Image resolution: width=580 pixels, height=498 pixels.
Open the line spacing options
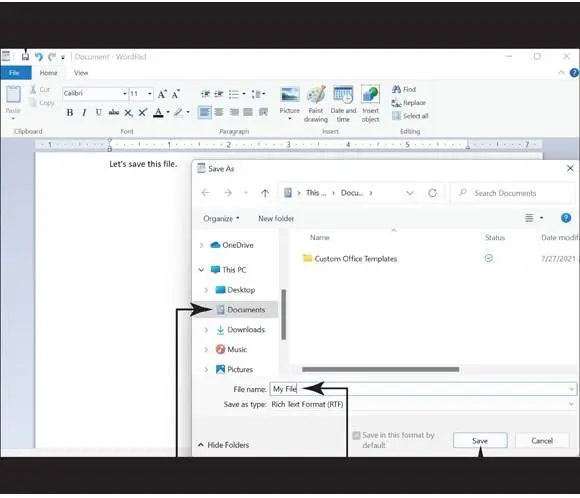[x=259, y=94]
